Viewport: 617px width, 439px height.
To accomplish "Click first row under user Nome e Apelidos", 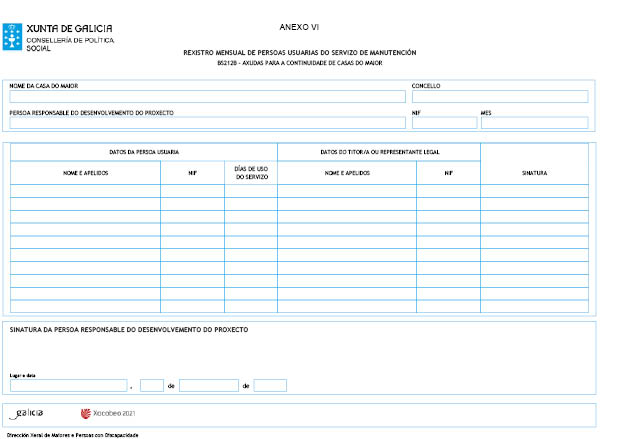I will (85, 191).
